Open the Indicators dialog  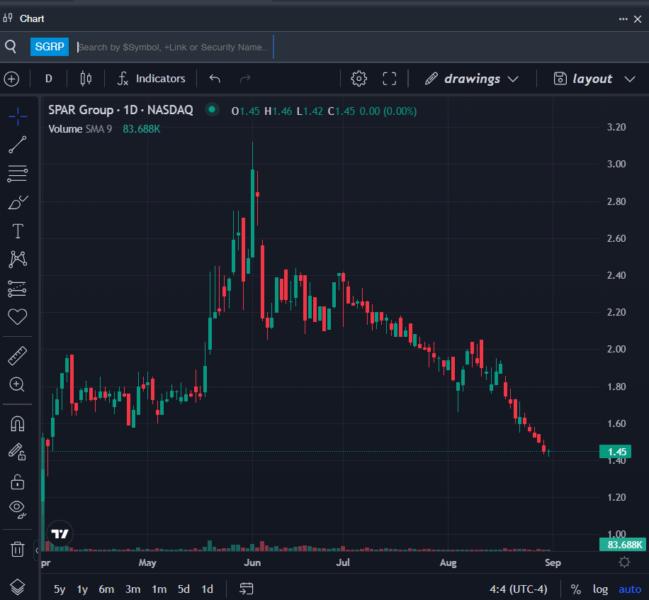click(151, 79)
